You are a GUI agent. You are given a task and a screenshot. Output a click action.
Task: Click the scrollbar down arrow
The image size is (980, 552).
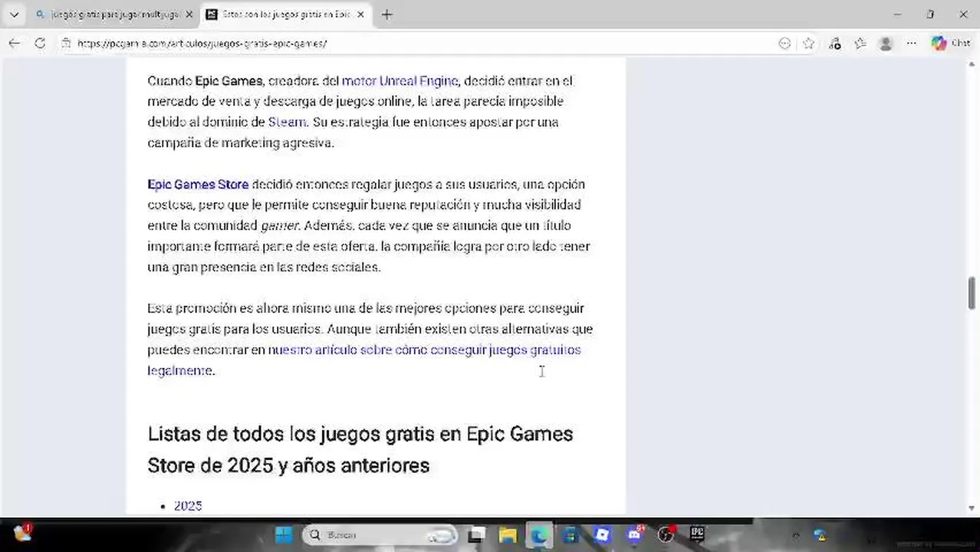click(x=972, y=508)
